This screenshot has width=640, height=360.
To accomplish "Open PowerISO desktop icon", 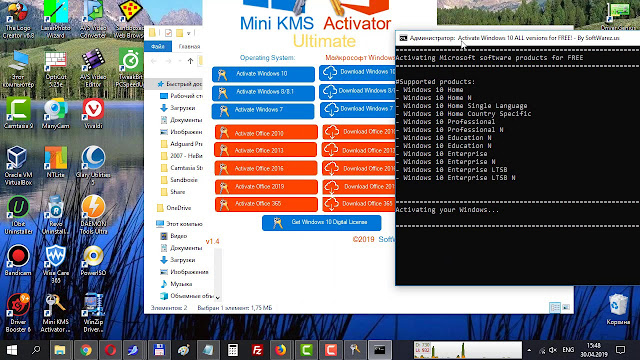I will point(93,260).
